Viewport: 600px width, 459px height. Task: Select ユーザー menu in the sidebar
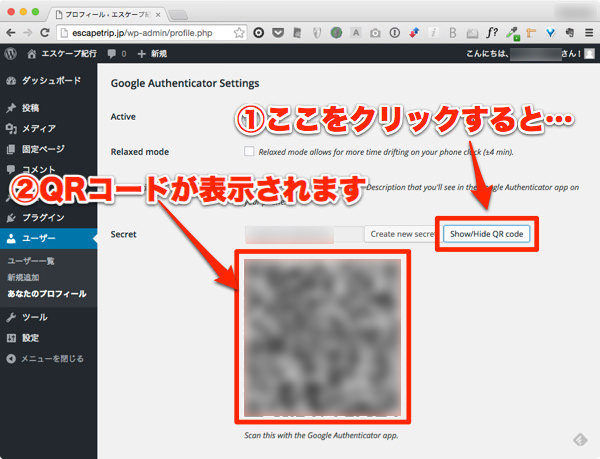(49, 238)
